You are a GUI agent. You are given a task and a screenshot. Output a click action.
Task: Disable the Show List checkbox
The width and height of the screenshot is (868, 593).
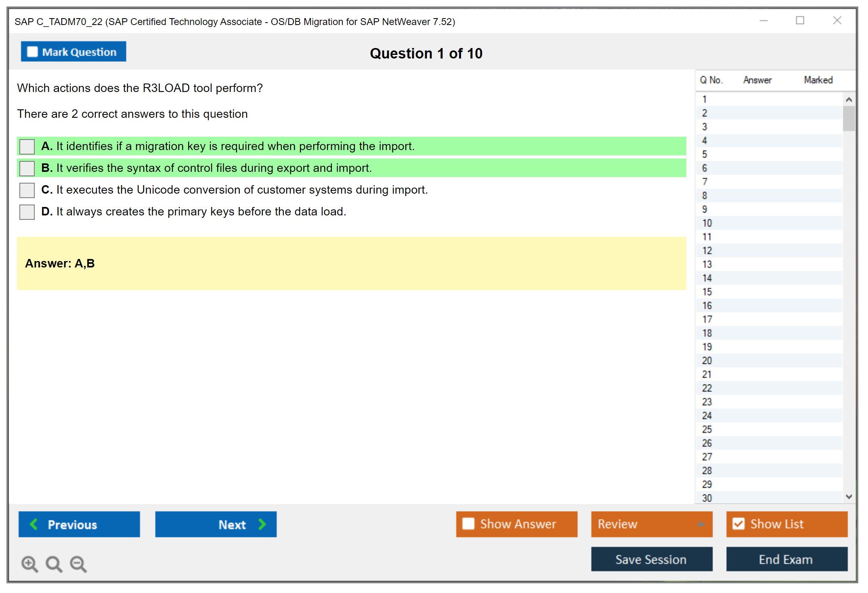pyautogui.click(x=738, y=524)
